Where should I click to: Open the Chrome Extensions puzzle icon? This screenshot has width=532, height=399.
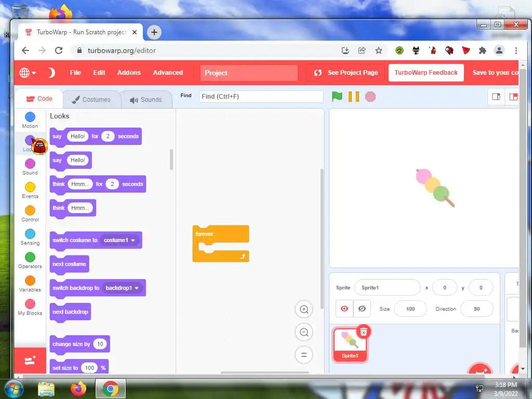(482, 50)
